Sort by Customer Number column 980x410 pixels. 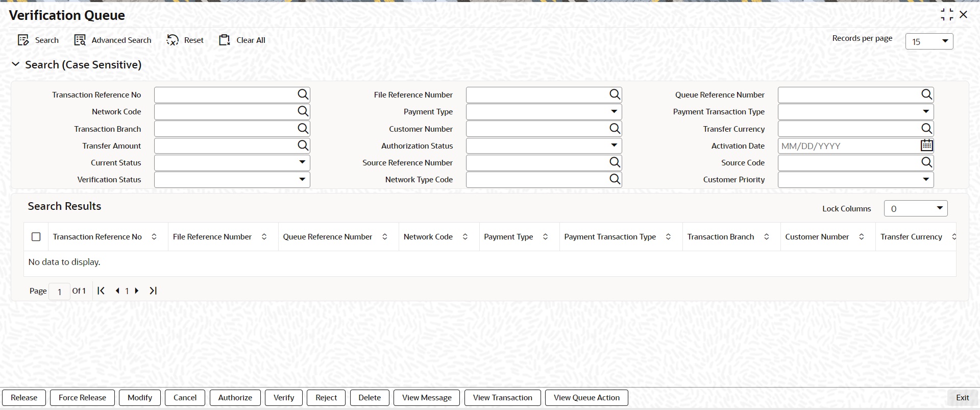point(861,237)
